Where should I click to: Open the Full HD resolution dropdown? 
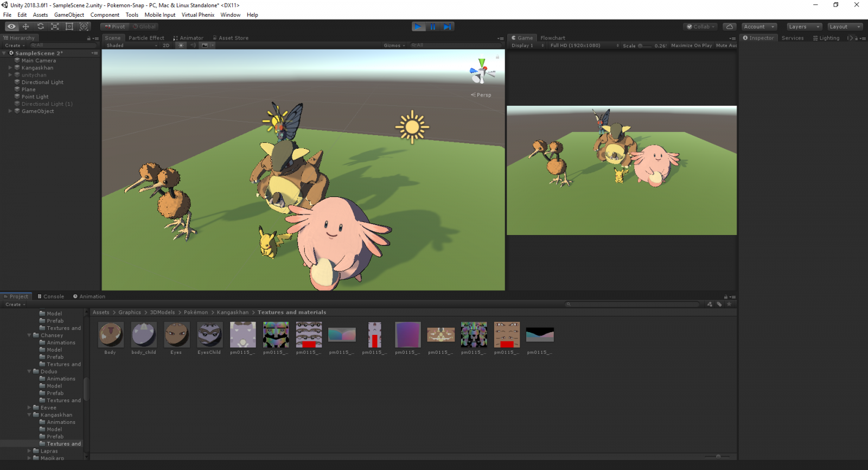click(x=584, y=46)
